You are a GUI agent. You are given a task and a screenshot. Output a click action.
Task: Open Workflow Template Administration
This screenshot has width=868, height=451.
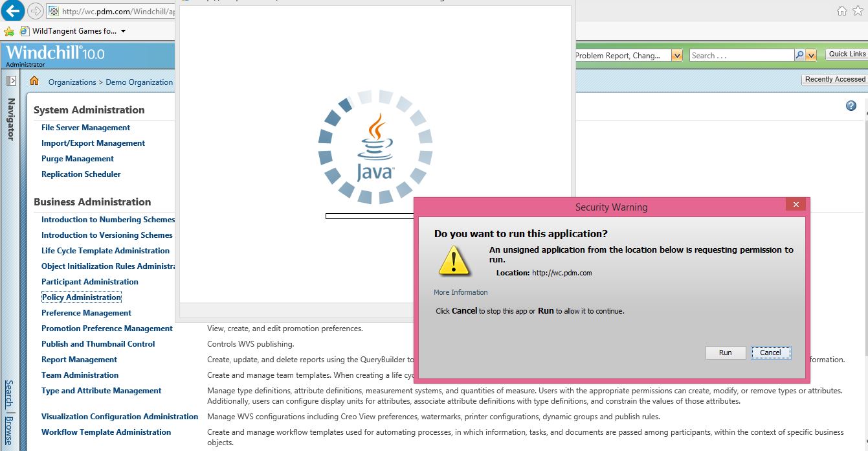pos(106,432)
